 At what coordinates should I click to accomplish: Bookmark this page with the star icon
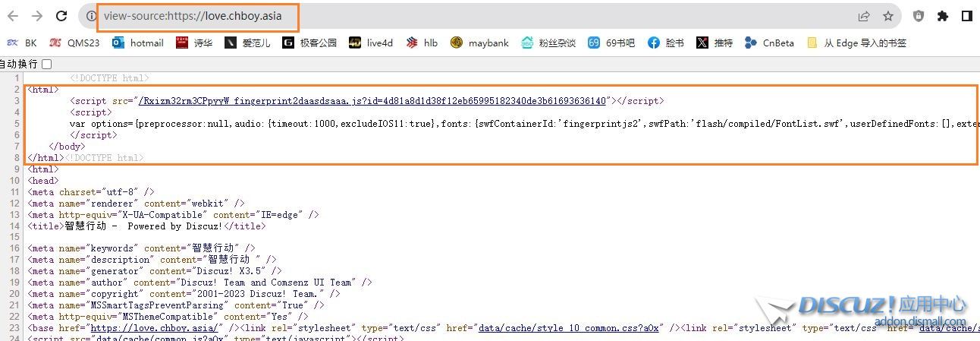click(887, 16)
